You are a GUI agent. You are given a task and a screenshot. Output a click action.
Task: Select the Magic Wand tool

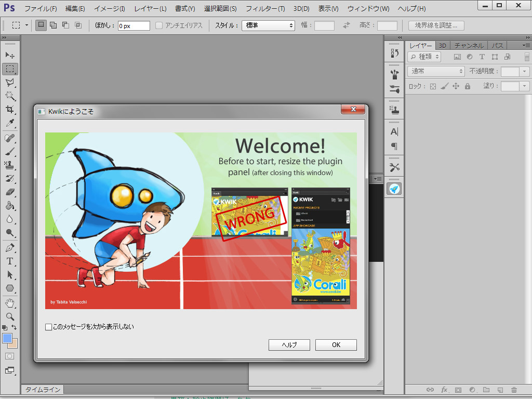(x=10, y=96)
